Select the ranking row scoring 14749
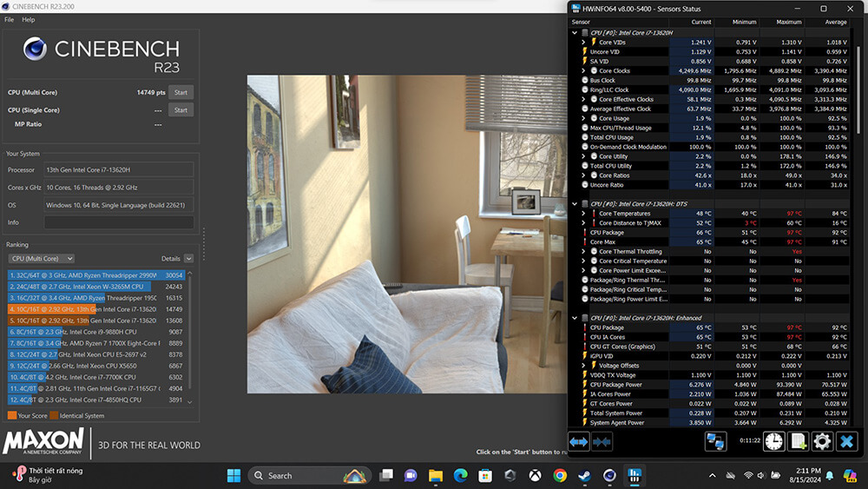 pyautogui.click(x=95, y=309)
